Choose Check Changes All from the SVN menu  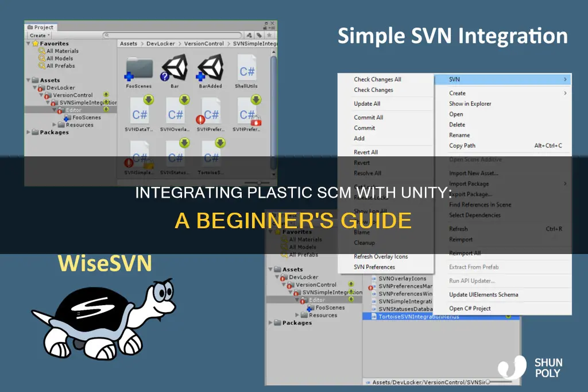point(377,79)
